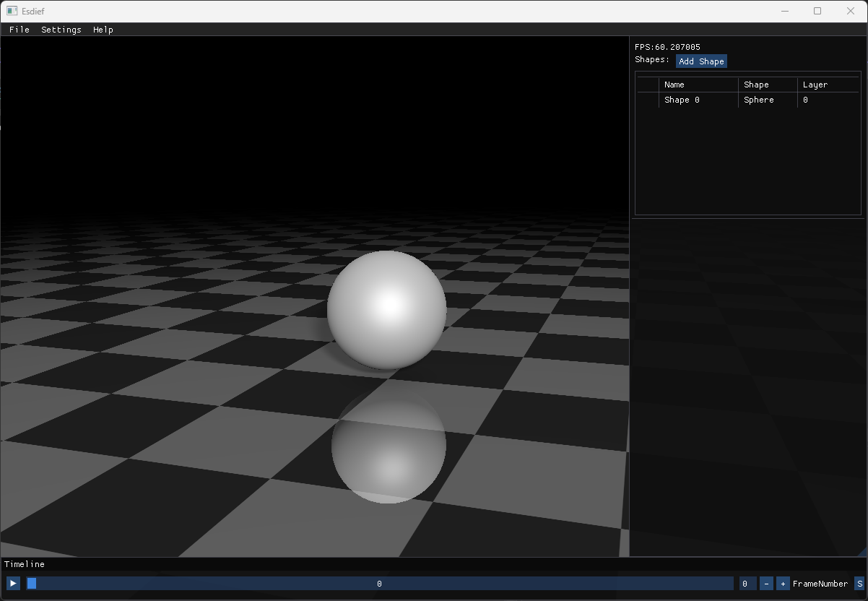868x601 pixels.
Task: Open the Settings menu
Action: (61, 30)
